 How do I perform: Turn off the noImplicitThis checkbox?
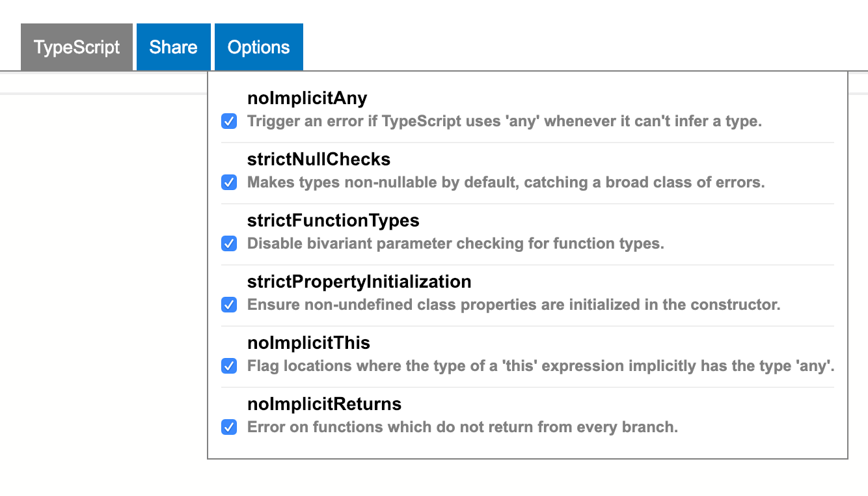pyautogui.click(x=229, y=366)
